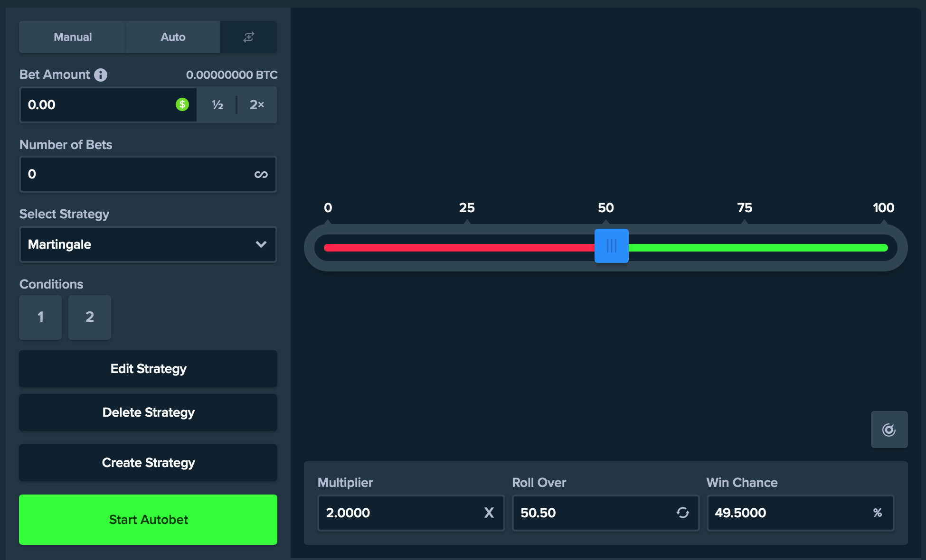Select condition 1 toggle
The width and height of the screenshot is (926, 560).
[x=40, y=317]
